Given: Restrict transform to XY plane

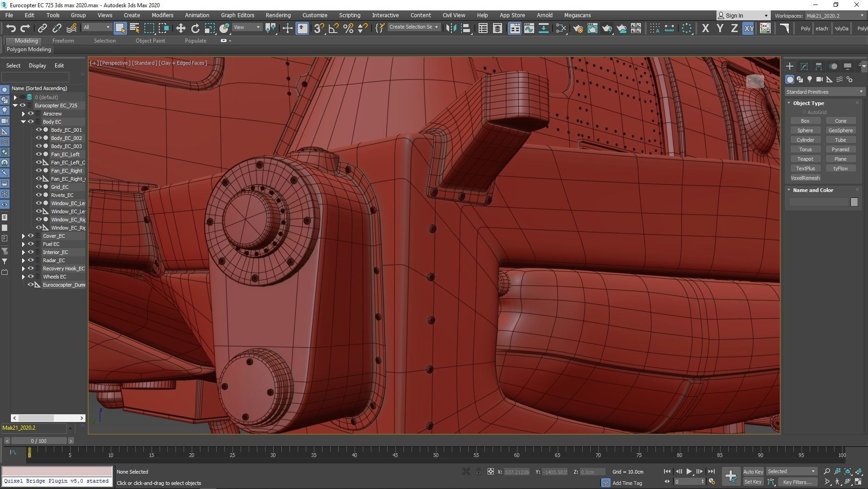Looking at the screenshot, I should pos(749,29).
